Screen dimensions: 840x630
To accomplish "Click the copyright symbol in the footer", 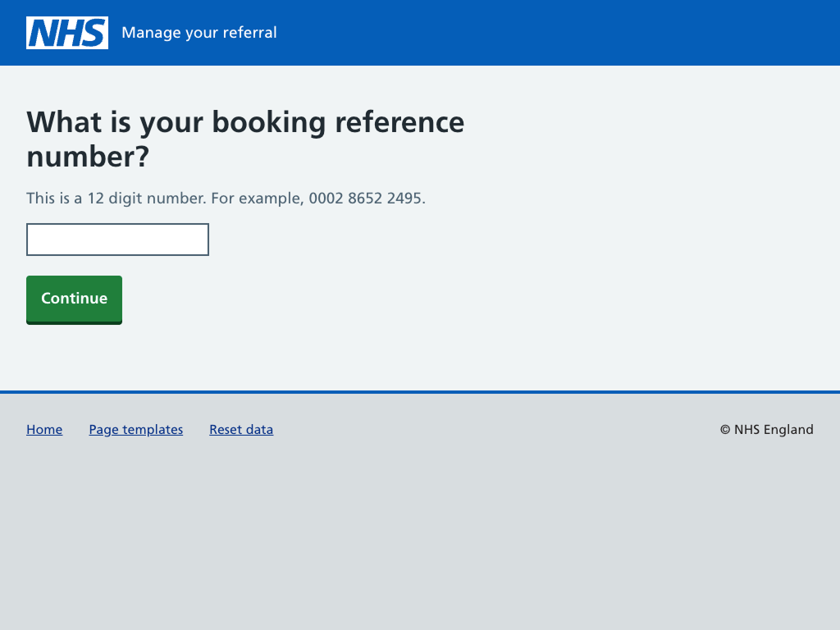I will point(725,430).
